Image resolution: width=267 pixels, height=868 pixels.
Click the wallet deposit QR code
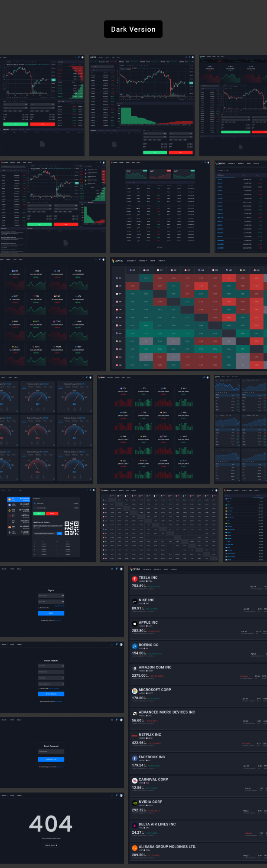pos(72,528)
